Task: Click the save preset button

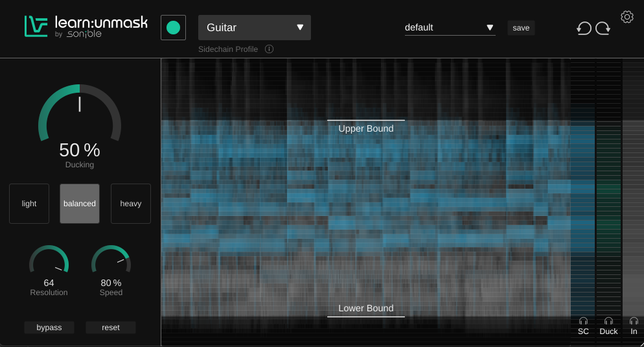Action: (521, 28)
